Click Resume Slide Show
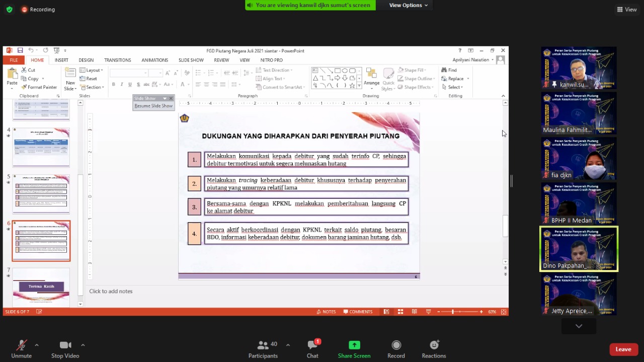644x362 pixels. [153, 106]
